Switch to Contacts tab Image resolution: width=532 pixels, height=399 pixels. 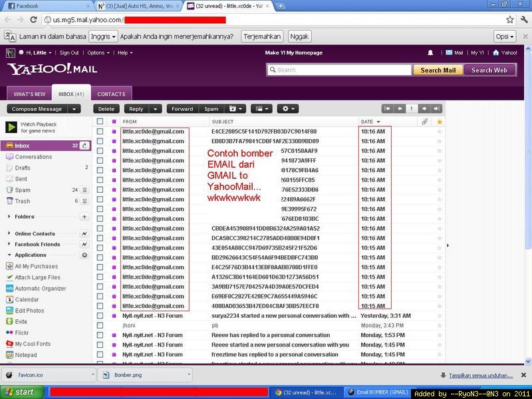(x=111, y=94)
